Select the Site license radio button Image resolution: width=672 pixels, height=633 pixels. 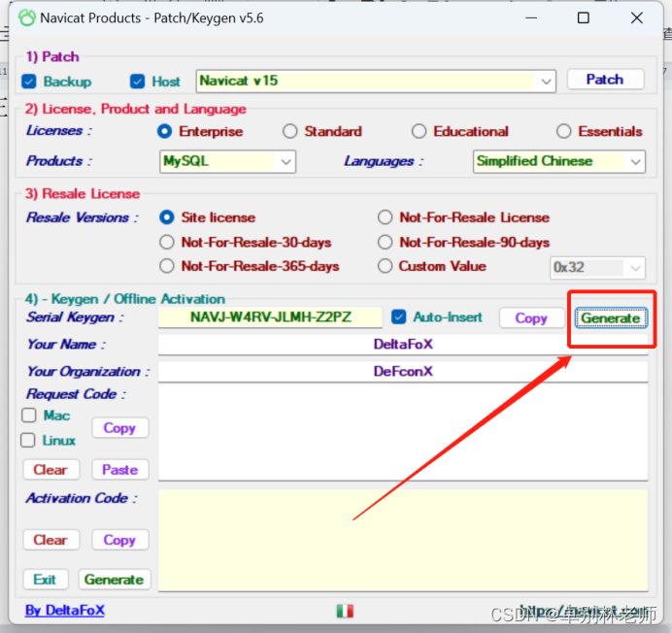[167, 217]
